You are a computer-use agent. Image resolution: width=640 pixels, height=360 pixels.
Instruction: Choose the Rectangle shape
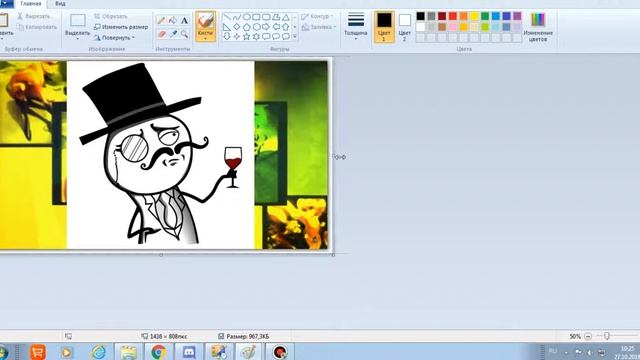click(256, 17)
